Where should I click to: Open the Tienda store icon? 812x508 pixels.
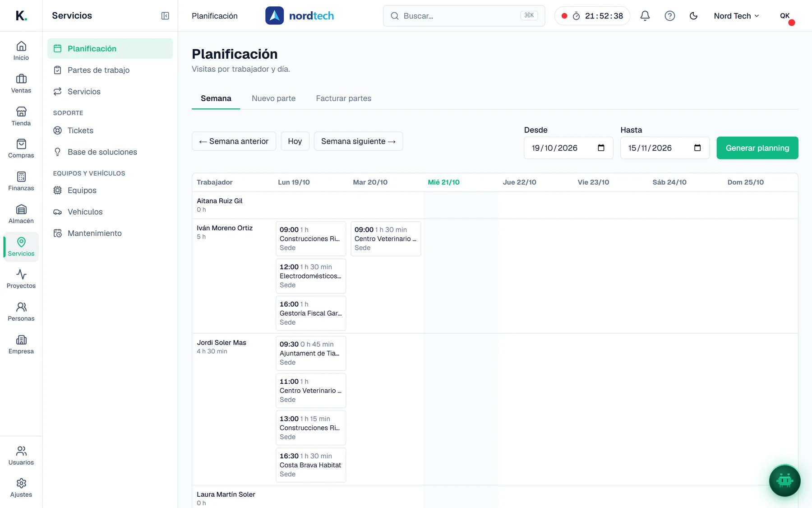click(21, 117)
